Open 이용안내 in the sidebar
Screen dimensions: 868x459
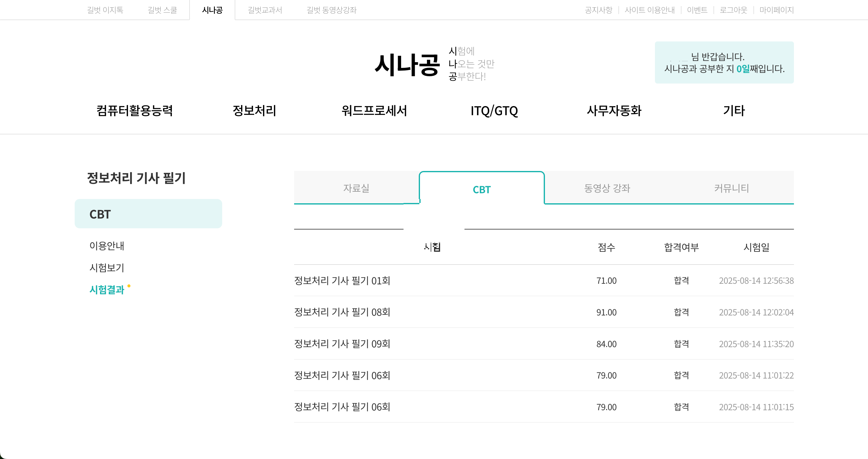[106, 246]
